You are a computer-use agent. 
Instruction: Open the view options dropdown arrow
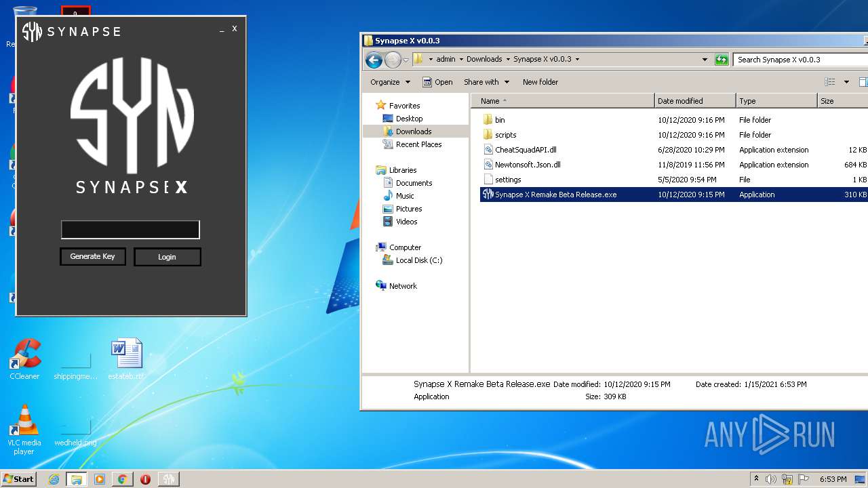846,82
